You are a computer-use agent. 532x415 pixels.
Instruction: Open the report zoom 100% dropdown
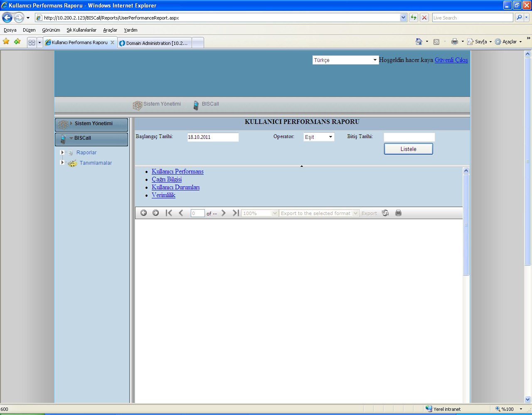(260, 213)
